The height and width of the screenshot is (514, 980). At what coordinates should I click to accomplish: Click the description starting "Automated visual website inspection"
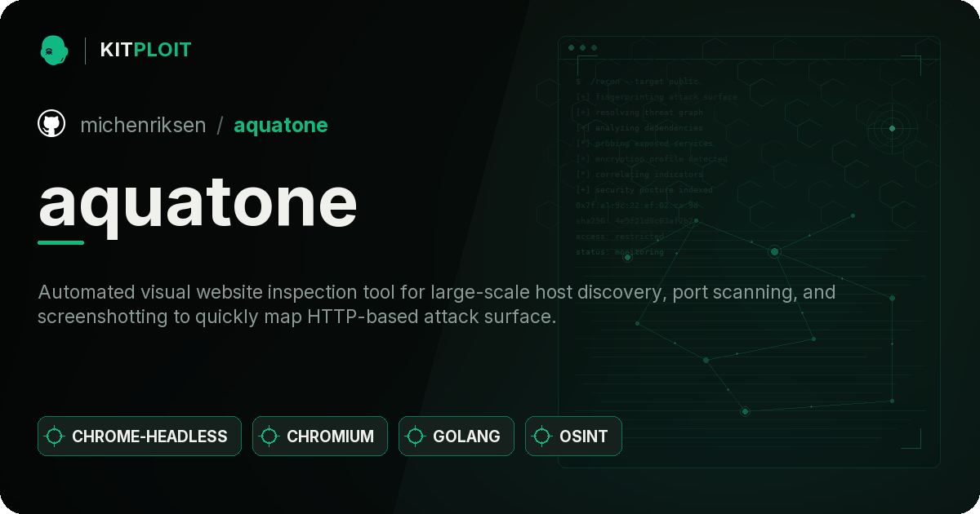[x=436, y=304]
